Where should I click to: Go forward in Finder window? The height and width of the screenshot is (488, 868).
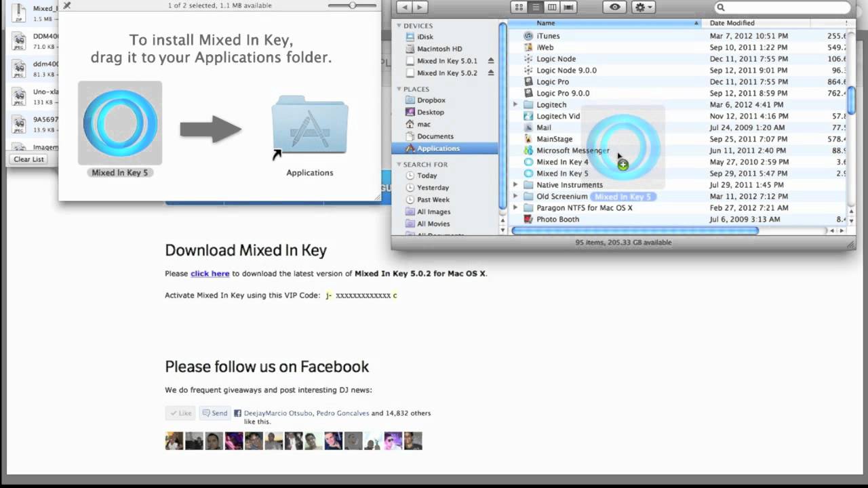tap(420, 7)
